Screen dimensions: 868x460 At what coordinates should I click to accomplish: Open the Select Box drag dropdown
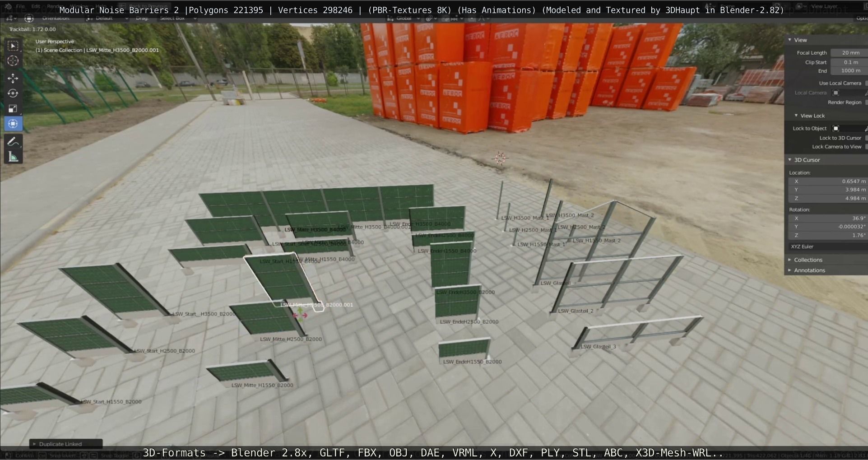(x=178, y=19)
